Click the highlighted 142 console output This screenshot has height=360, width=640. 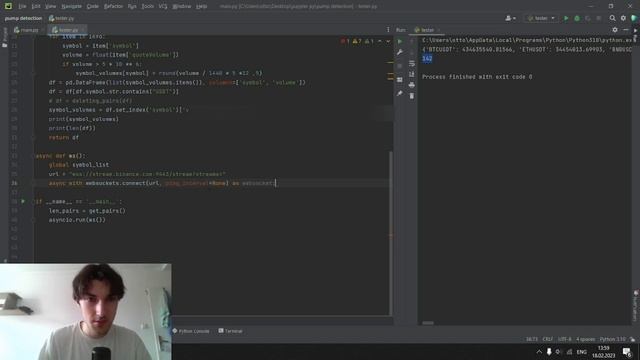pos(427,58)
